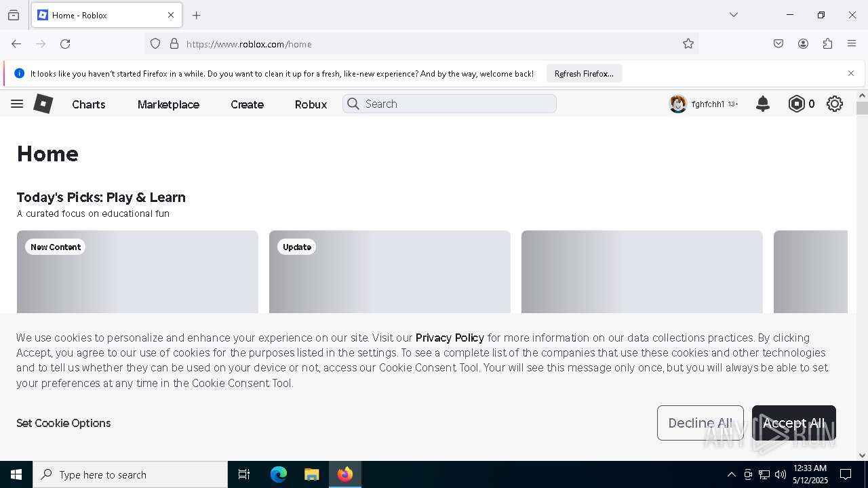Launch Microsoft Edge from taskbar
Image resolution: width=868 pixels, height=488 pixels.
coord(279,474)
